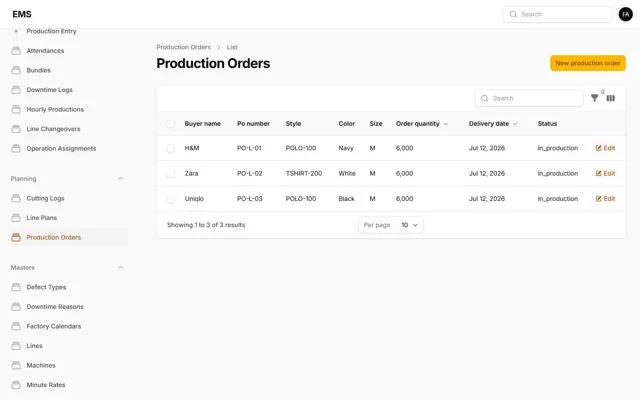Check the H&M row checkbox
Image resolution: width=640 pixels, height=400 pixels.
click(171, 148)
